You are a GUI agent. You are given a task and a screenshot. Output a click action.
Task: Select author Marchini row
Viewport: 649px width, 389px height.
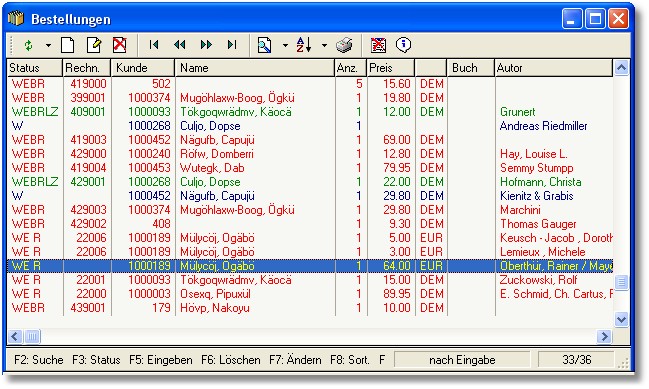coord(310,210)
